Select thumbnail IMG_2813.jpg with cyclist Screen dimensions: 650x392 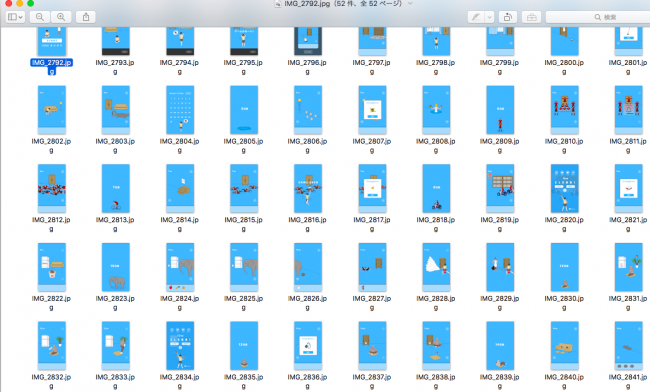tap(116, 188)
